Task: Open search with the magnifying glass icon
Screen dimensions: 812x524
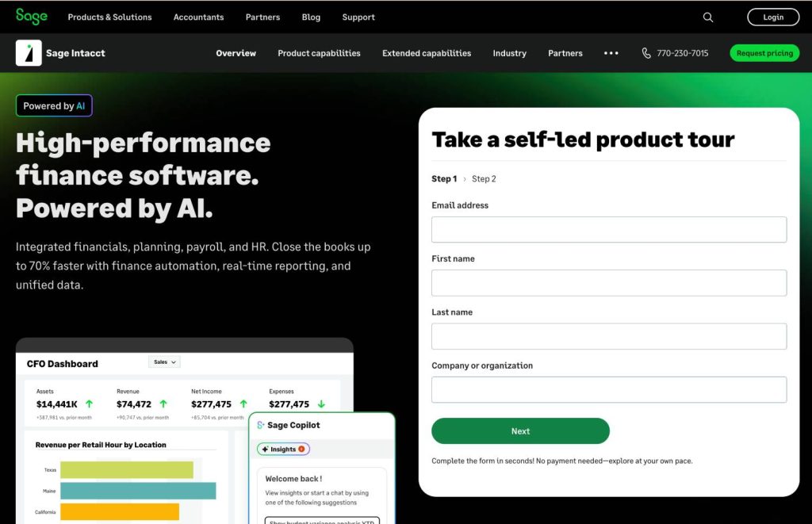Action: pyautogui.click(x=707, y=17)
